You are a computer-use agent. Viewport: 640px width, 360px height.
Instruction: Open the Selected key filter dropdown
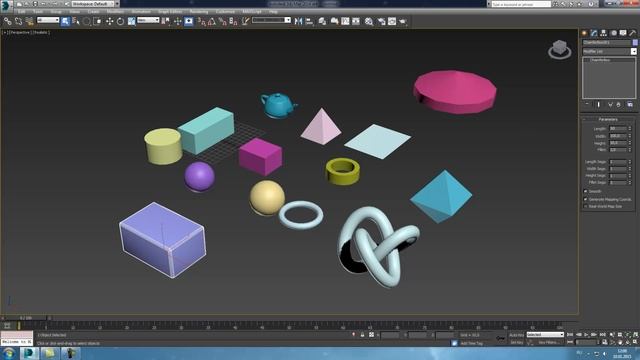coord(545,334)
